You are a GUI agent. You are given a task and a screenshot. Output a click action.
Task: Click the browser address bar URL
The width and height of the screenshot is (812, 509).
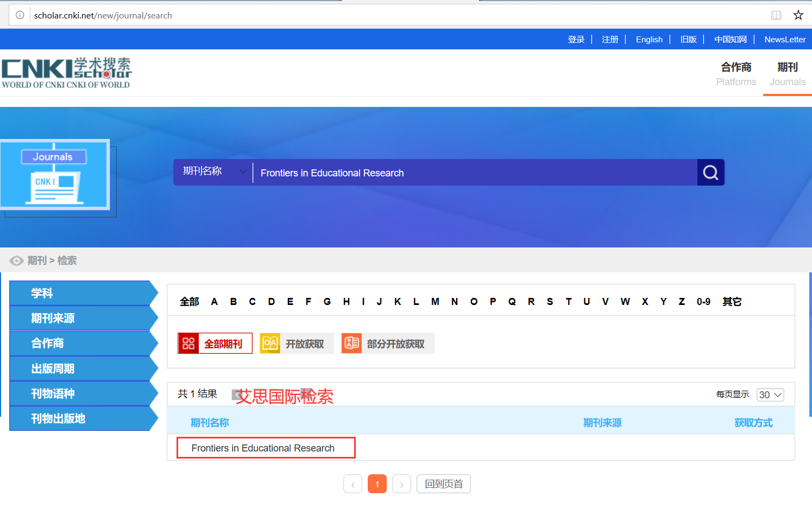[x=103, y=15]
